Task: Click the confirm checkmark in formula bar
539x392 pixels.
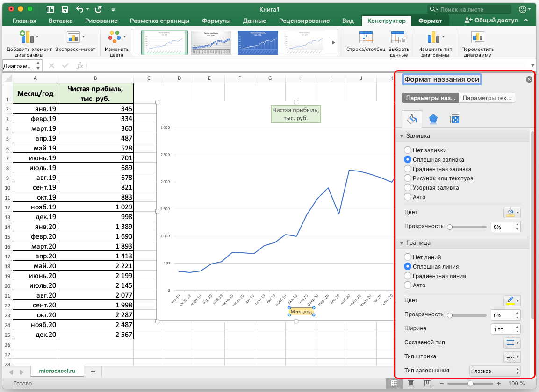Action: [x=65, y=65]
